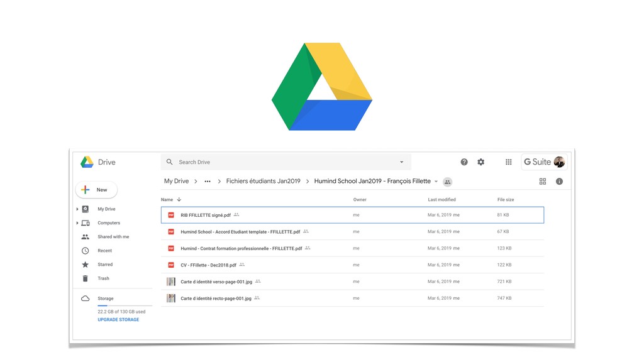Click the Starred star icon

pyautogui.click(x=86, y=265)
